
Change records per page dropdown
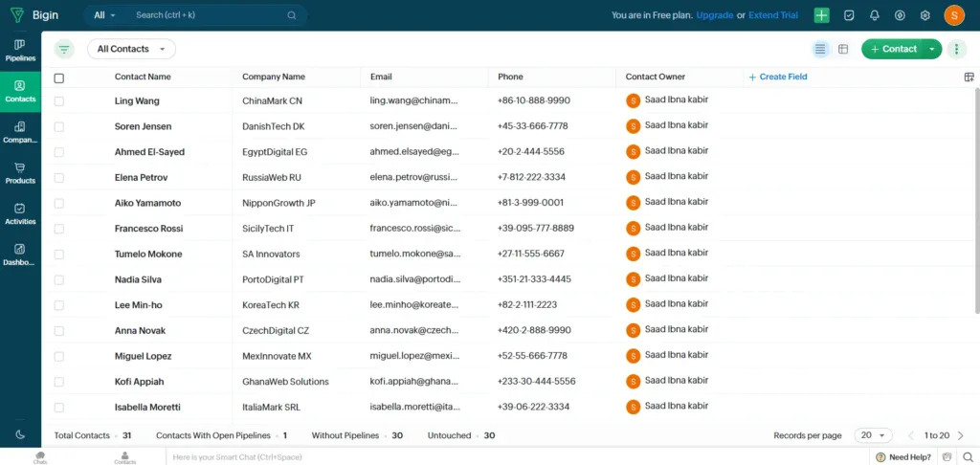point(873,435)
